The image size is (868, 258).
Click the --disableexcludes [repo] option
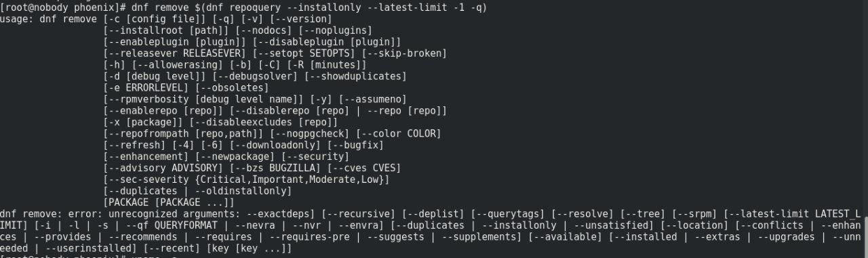(264, 123)
